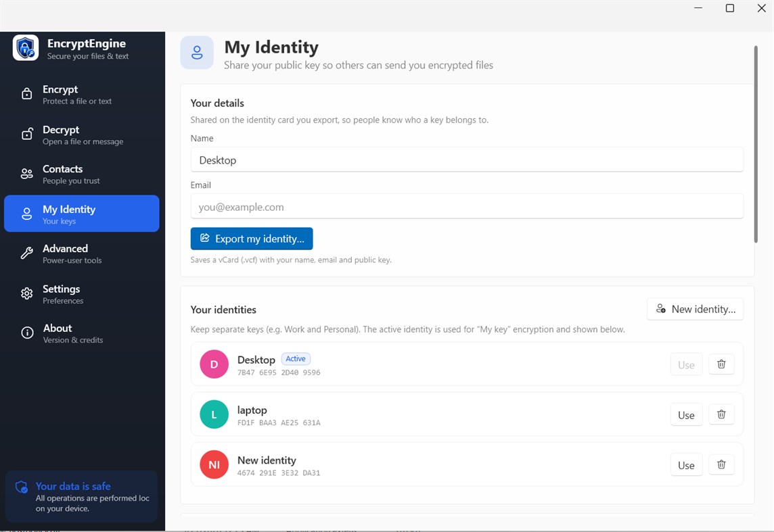Click fingerprint 4674 291E 3E32 DA31

tap(279, 473)
